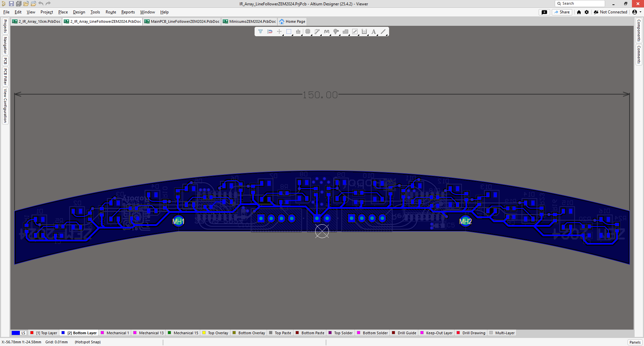The height and width of the screenshot is (346, 644).
Task: Click the Save All icon
Action: coord(18,4)
